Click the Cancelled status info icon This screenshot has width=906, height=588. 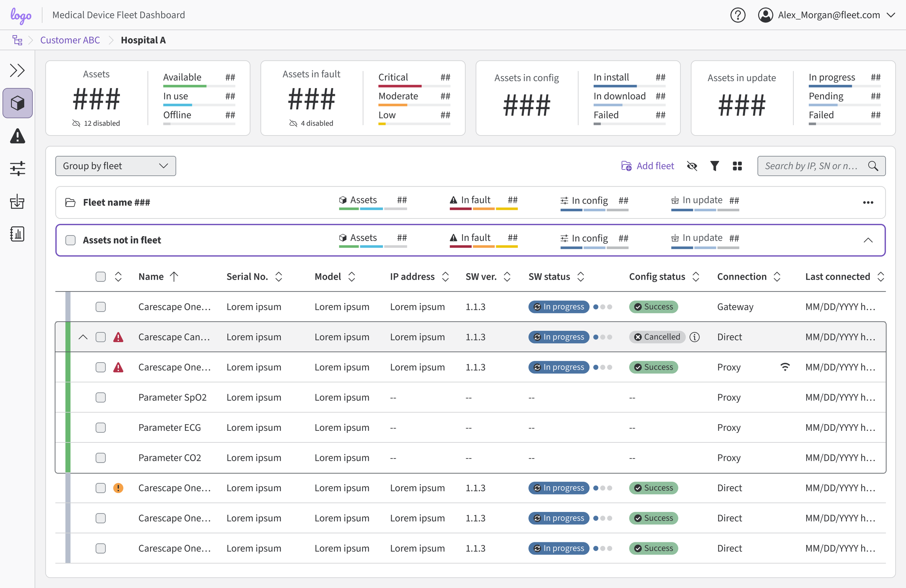coord(694,337)
